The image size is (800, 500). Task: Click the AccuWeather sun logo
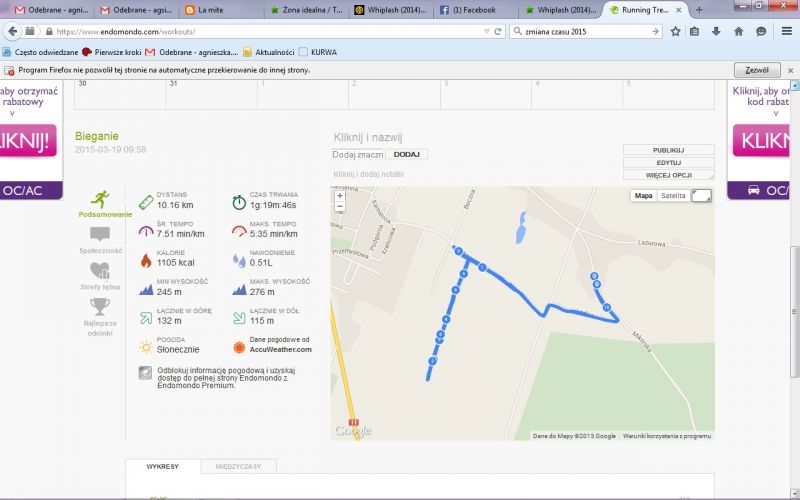coord(239,347)
